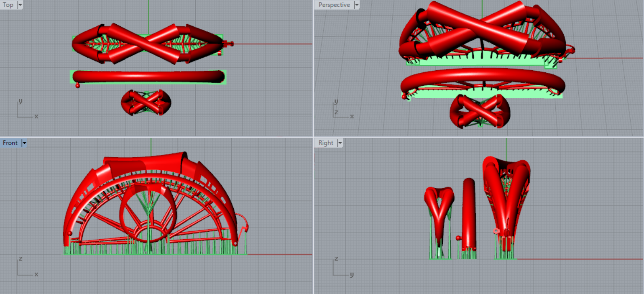Activate the Top viewport title label
Viewport: 644px width, 294px height.
(x=8, y=5)
